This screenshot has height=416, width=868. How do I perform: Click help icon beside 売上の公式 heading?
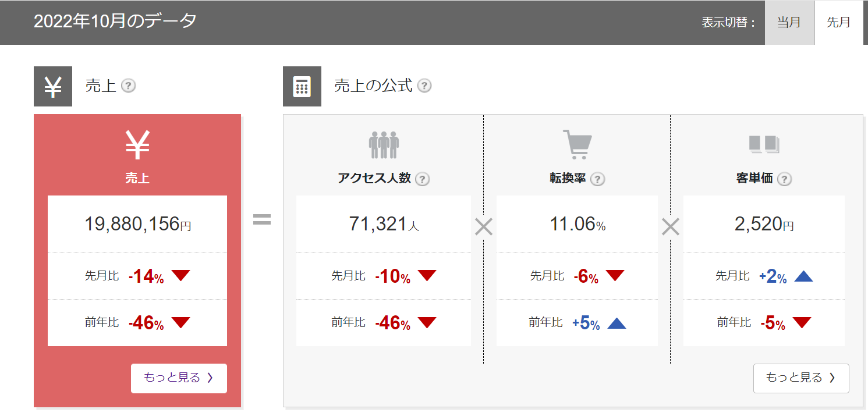click(425, 86)
